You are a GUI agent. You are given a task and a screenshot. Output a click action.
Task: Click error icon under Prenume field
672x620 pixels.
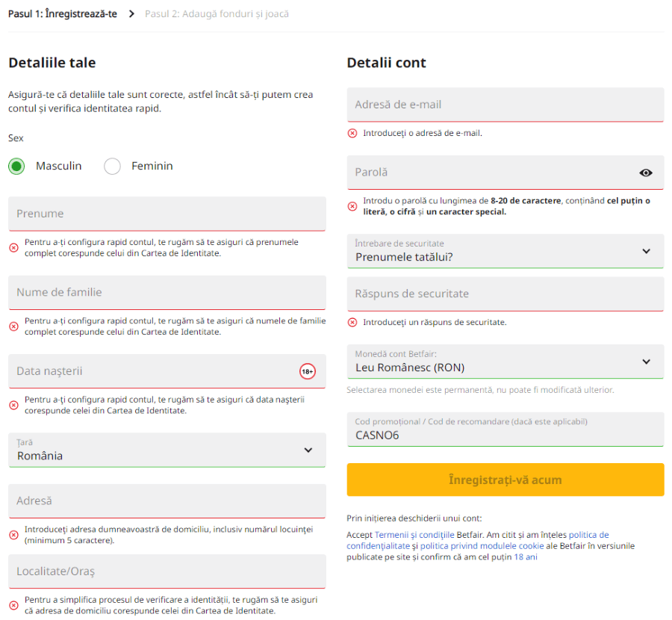(13, 248)
